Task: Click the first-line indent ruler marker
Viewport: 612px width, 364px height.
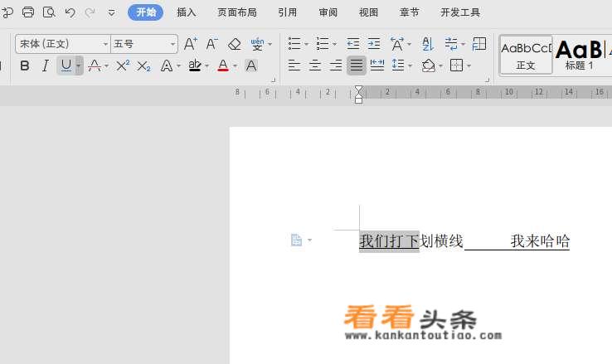Action: coord(359,90)
